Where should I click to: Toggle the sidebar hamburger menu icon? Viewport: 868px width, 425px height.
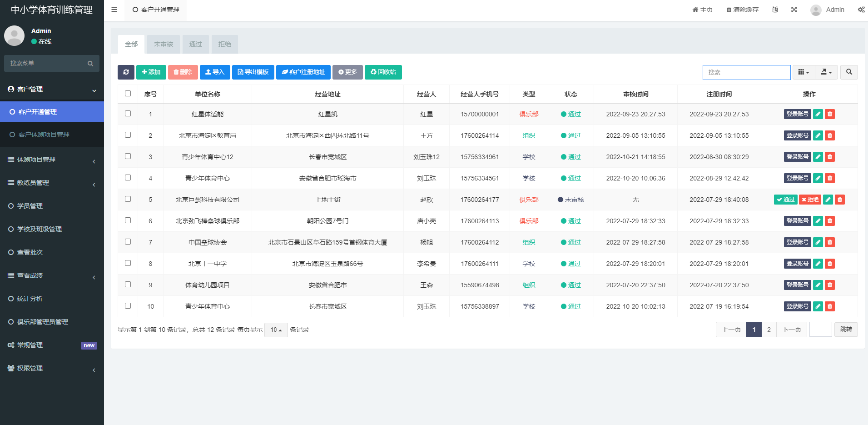pos(114,10)
